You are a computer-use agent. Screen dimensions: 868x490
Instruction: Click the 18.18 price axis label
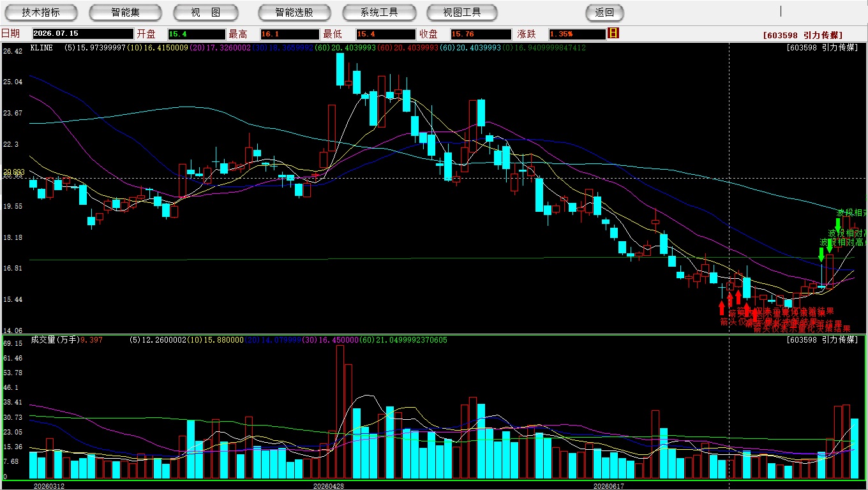[x=13, y=237]
